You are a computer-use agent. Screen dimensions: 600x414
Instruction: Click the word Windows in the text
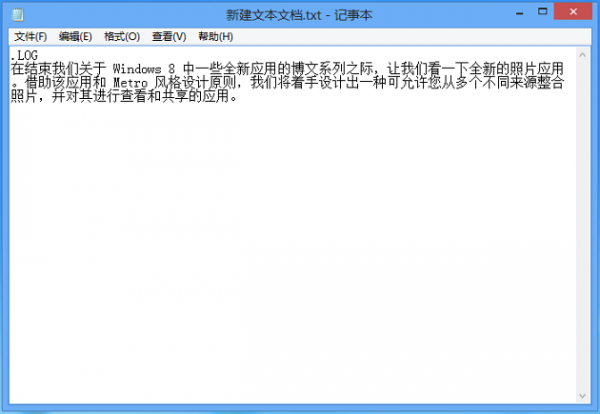(137, 69)
